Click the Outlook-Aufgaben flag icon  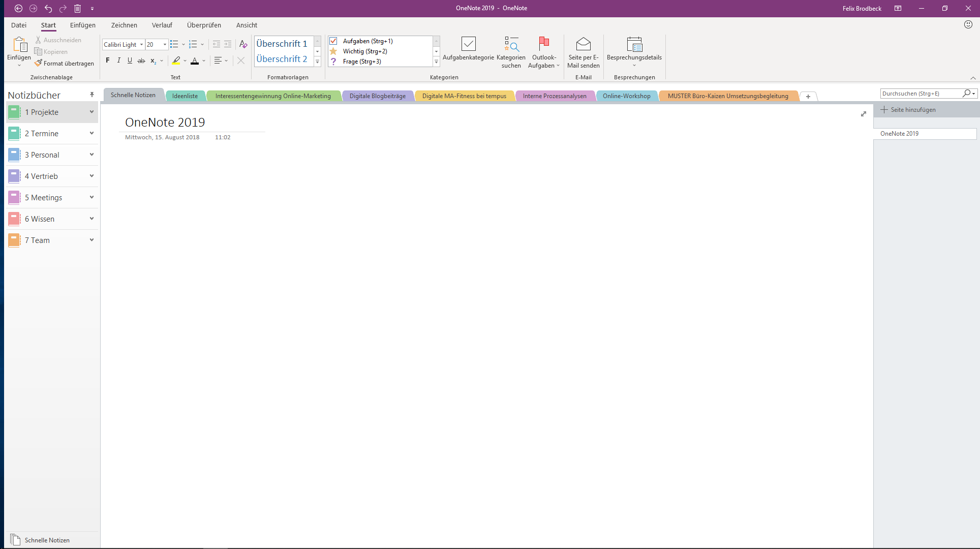(544, 44)
